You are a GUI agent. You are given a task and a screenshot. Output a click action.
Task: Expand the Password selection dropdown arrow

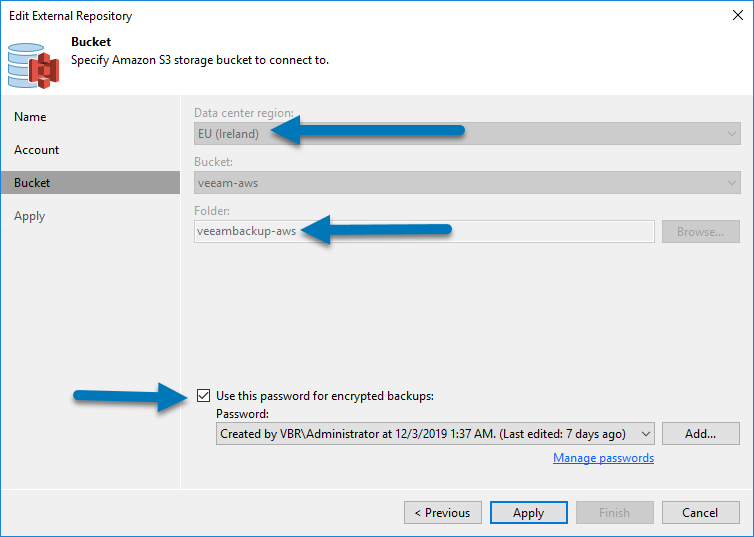point(646,434)
